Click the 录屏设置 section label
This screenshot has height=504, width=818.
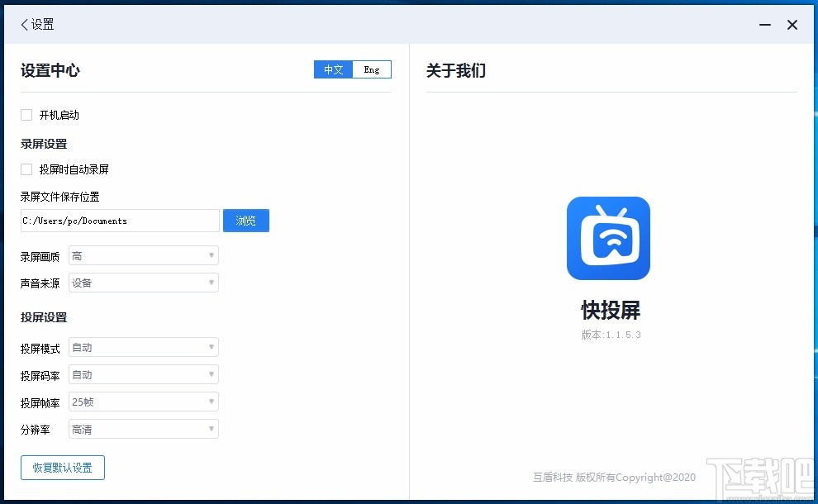pos(44,144)
